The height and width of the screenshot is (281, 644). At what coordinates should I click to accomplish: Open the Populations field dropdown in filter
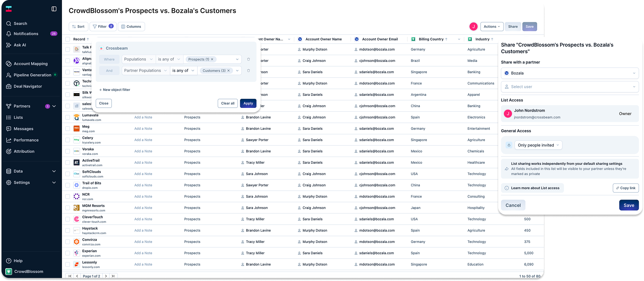point(138,59)
